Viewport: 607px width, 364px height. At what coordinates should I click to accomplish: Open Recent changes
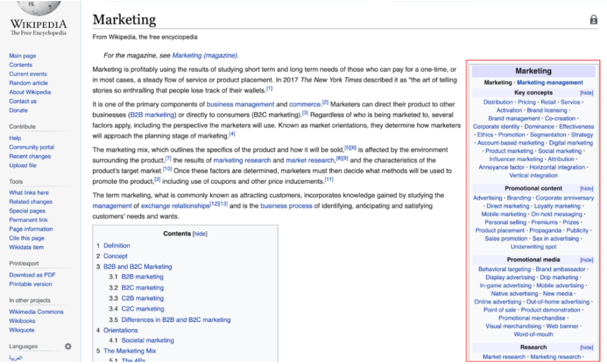(x=30, y=157)
